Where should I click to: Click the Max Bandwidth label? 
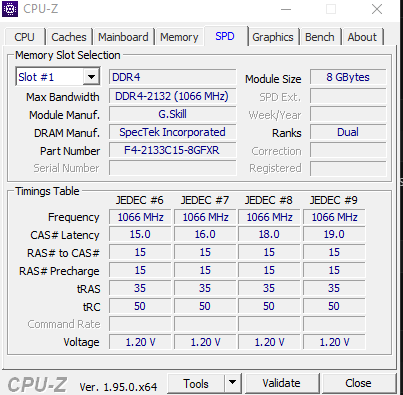click(x=63, y=97)
